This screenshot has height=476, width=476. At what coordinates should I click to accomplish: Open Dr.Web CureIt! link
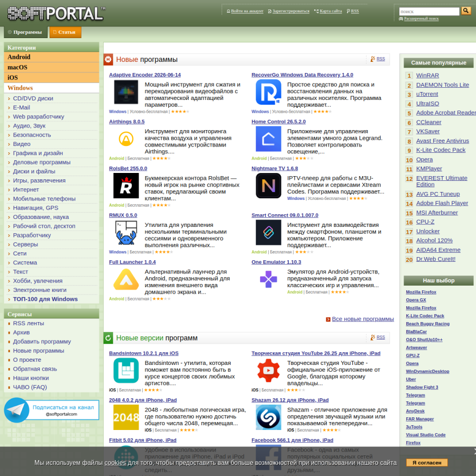click(x=436, y=259)
